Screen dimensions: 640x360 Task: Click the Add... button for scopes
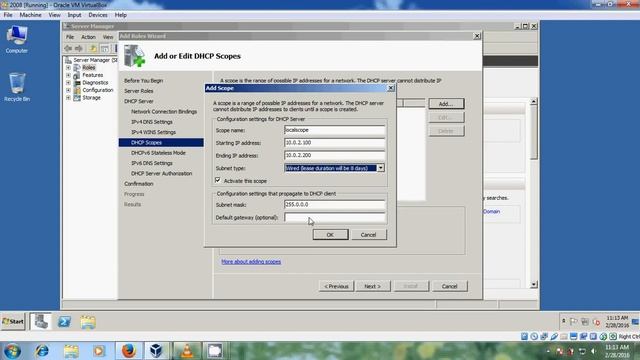point(446,104)
